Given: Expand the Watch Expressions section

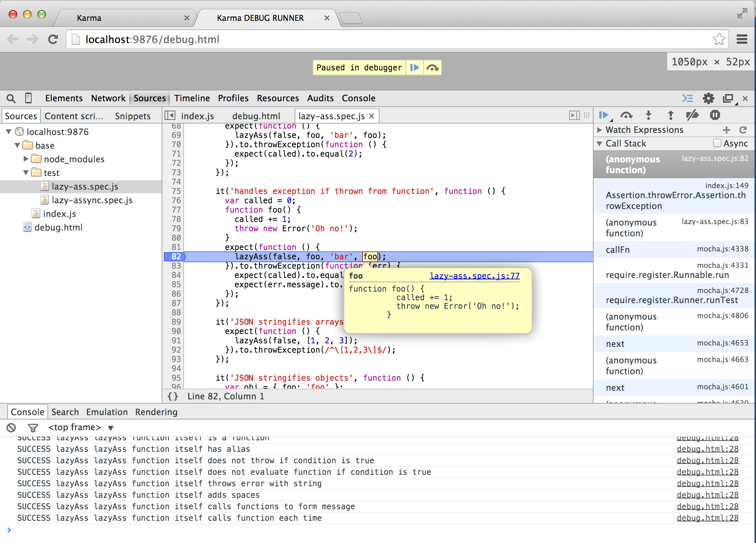Looking at the screenshot, I should (x=599, y=130).
